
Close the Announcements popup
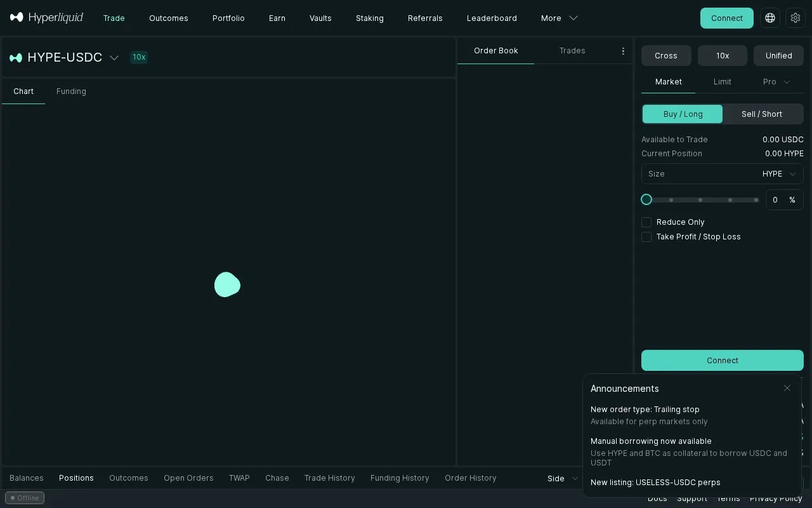[787, 388]
